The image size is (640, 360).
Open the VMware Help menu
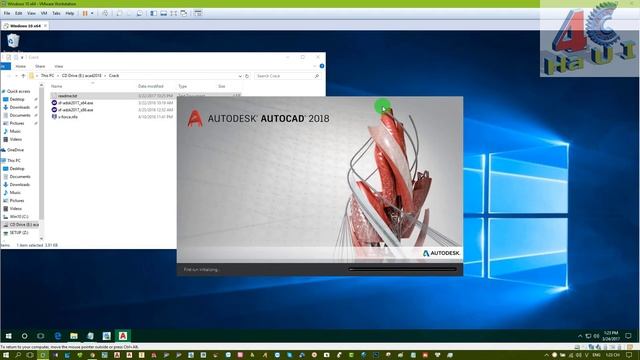(70, 13)
